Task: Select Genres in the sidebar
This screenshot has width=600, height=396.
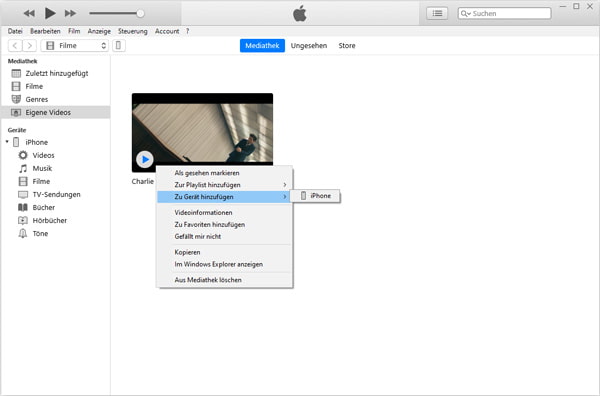Action: coord(55,99)
